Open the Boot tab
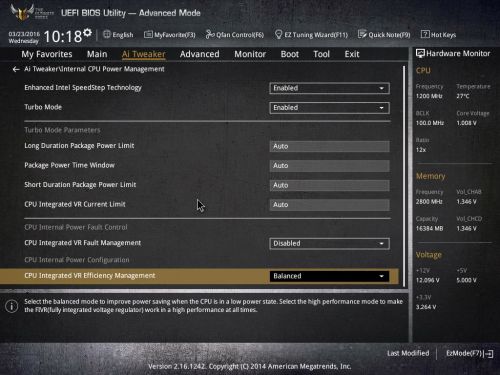500x375 pixels. [x=290, y=54]
